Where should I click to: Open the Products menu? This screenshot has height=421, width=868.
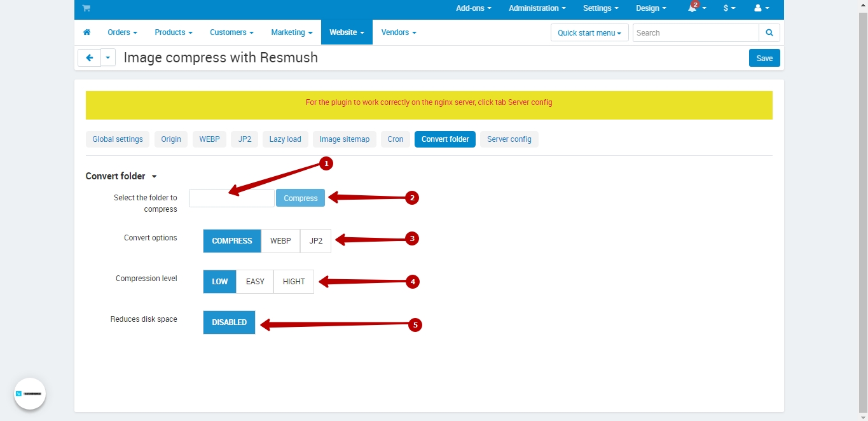[x=174, y=32]
